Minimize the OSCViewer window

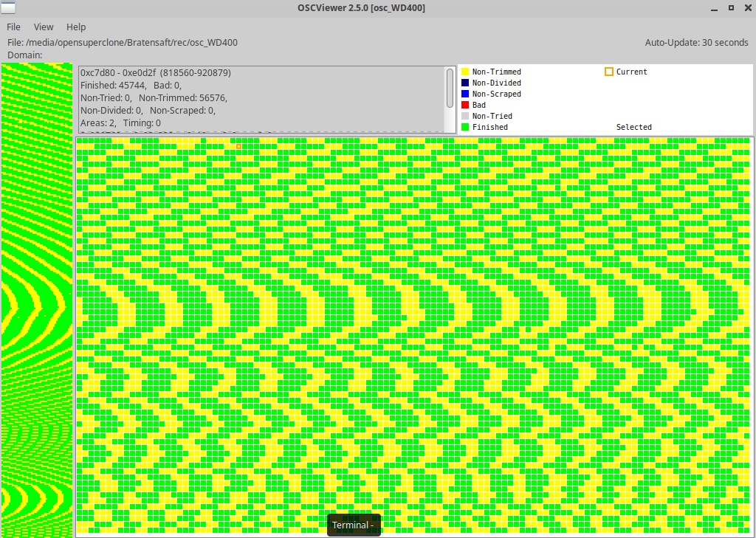click(x=715, y=8)
